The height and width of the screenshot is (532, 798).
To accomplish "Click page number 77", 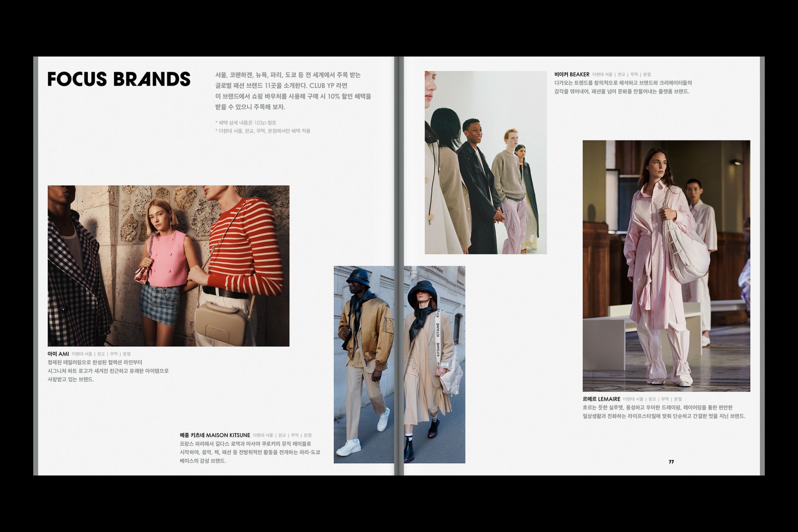I will 671,462.
